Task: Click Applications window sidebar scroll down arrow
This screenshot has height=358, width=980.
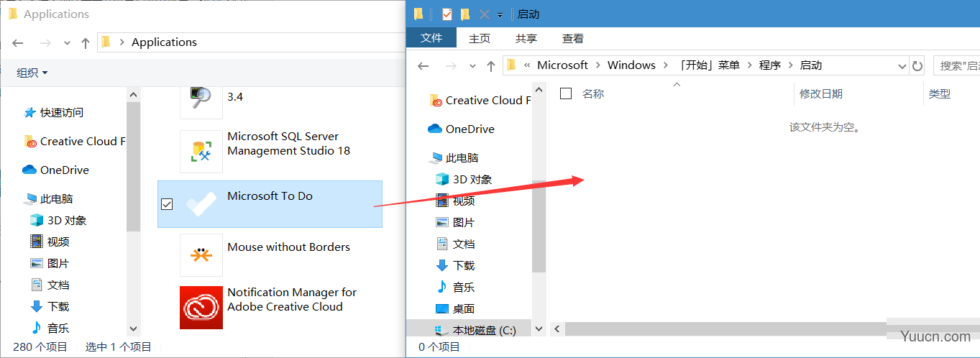Action: (133, 329)
